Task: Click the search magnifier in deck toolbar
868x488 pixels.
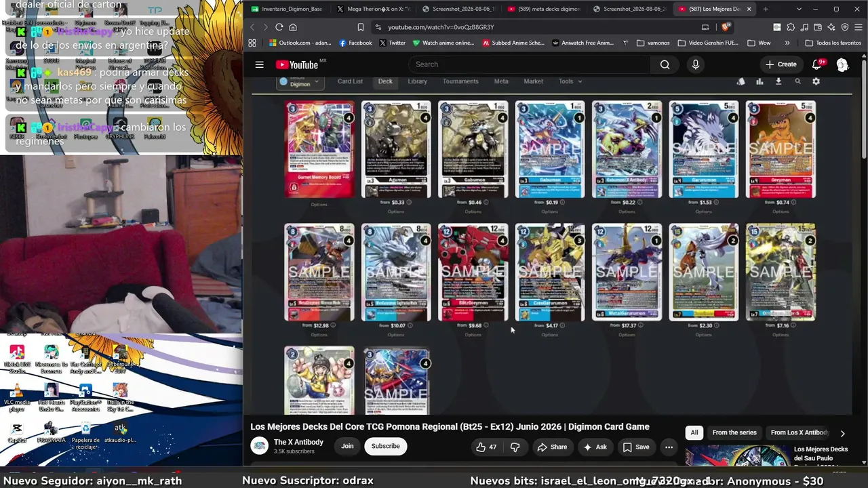Action: 797,81
